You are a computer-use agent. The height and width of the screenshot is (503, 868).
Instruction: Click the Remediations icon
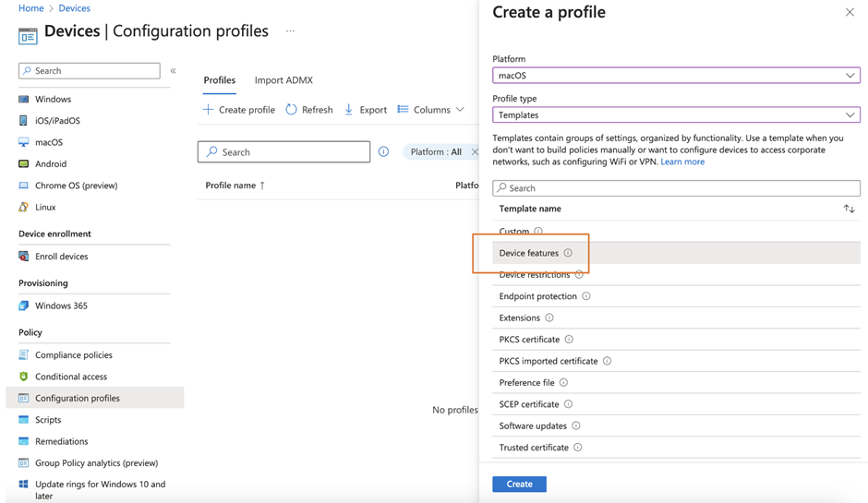[x=23, y=441]
